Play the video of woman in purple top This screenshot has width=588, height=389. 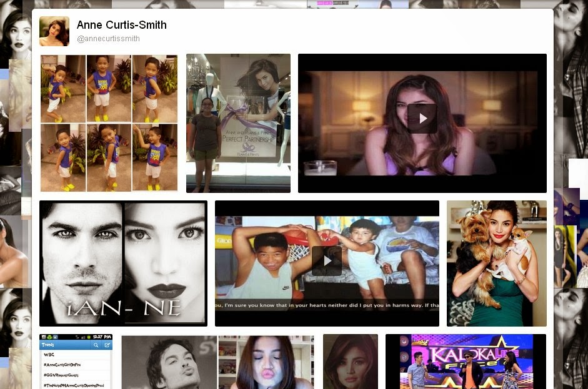422,118
